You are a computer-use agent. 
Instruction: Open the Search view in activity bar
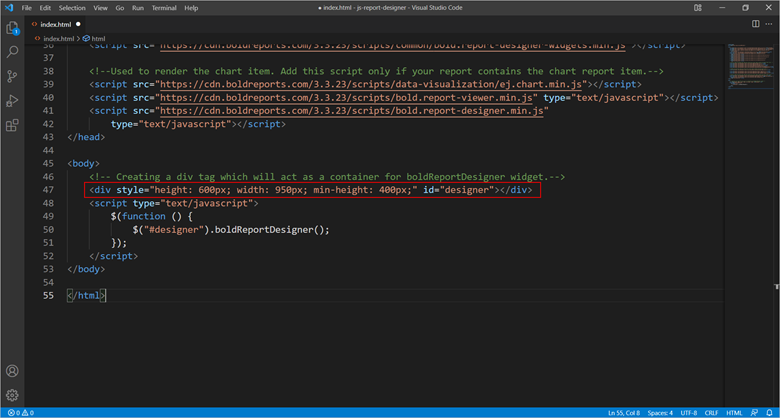pyautogui.click(x=12, y=52)
